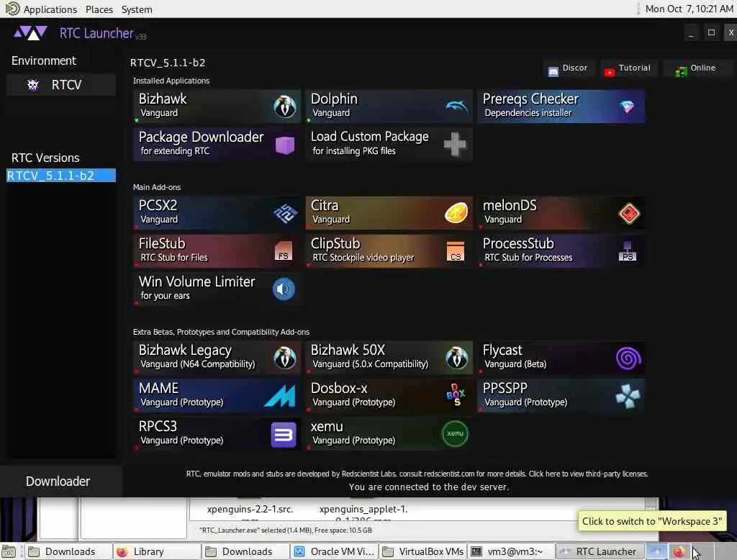Launch Bizhawk Vanguard tile by its title
The width and height of the screenshot is (737, 560).
163,99
